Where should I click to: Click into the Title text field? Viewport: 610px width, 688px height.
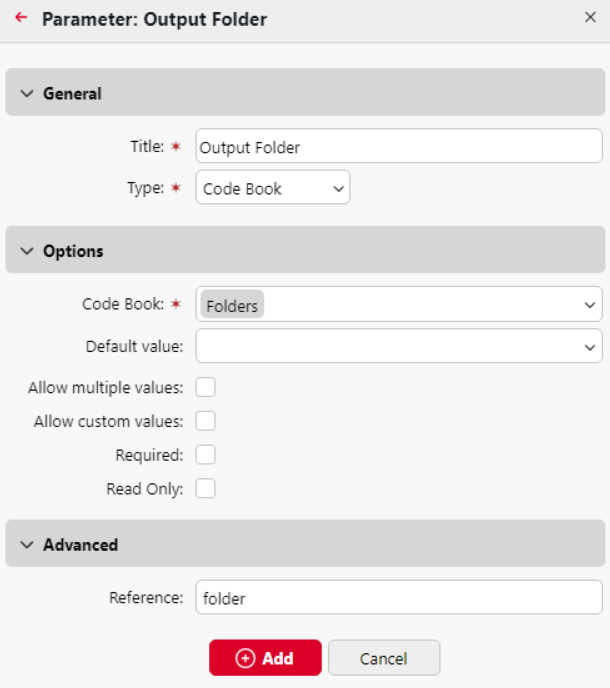point(398,147)
